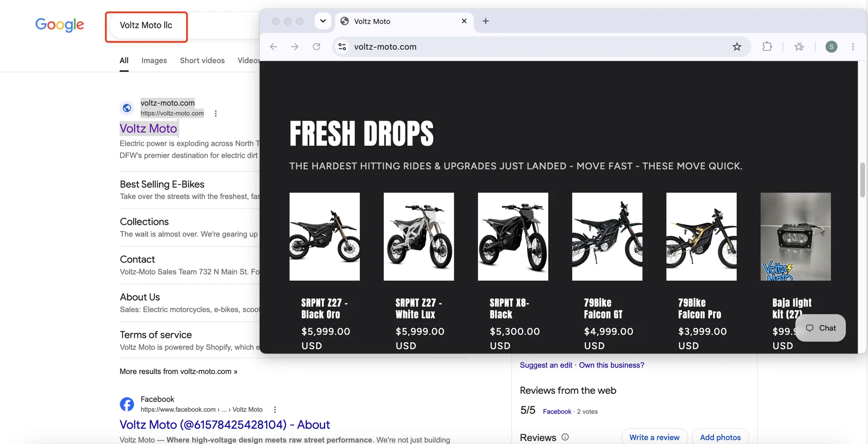This screenshot has height=444, width=868.
Task: Click the SRPNT Z27 - Black Oro title
Action: [325, 309]
